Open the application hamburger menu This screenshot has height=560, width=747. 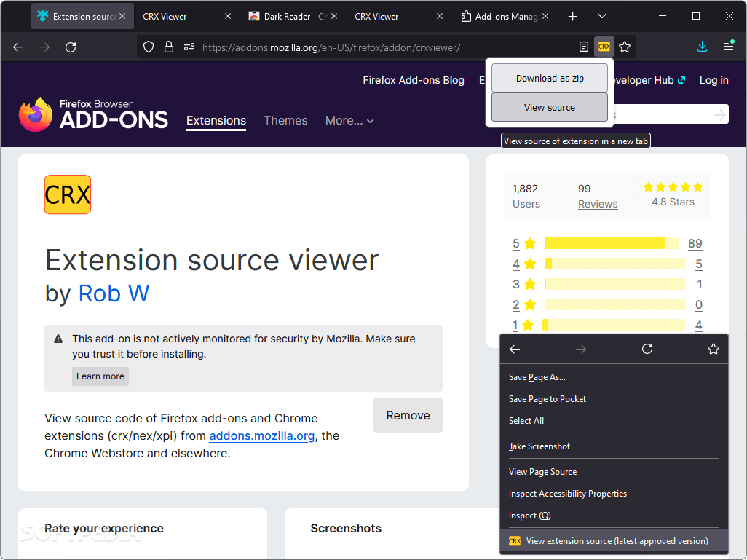click(729, 46)
